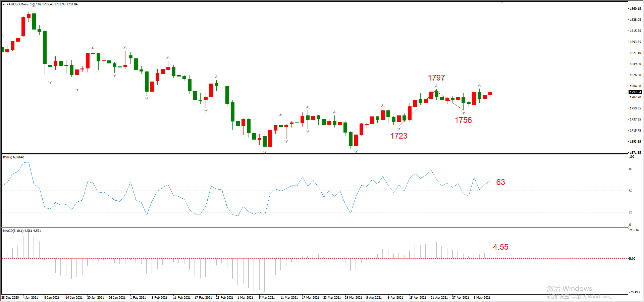Click the MACD(5,10,1) 4.561 4.561 indicator label
644x302 pixels.
[22, 231]
